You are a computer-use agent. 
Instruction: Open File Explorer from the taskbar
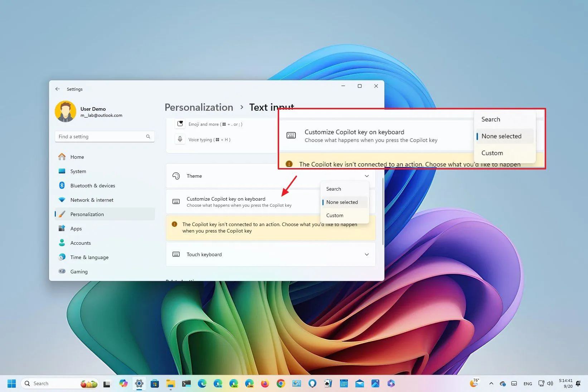click(170, 383)
